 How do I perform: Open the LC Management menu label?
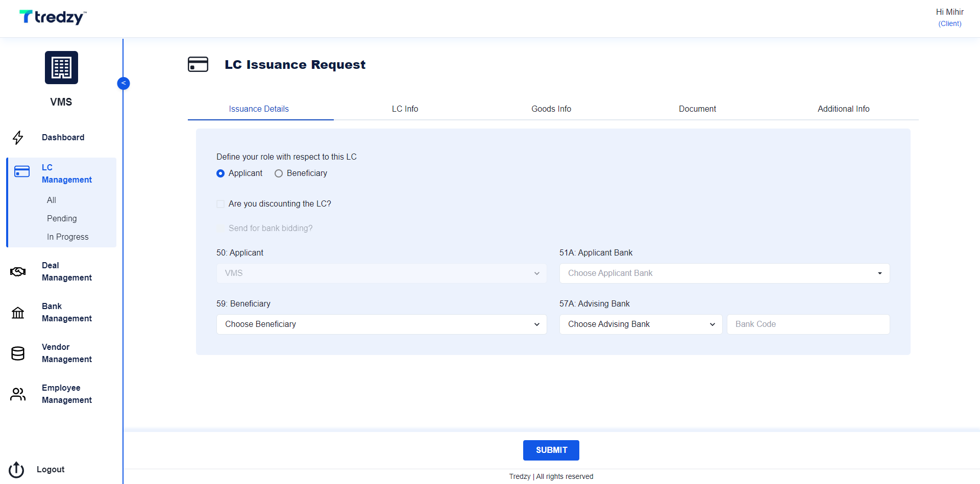tap(67, 174)
